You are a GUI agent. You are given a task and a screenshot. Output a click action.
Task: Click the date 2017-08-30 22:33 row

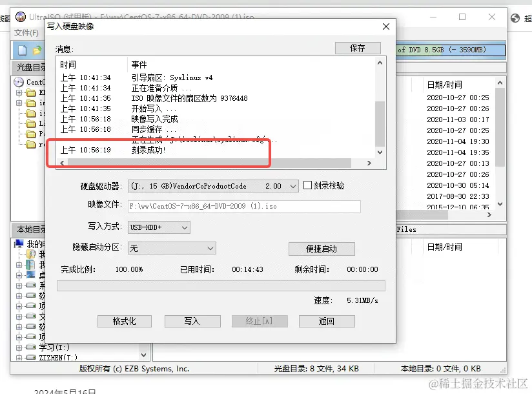point(458,196)
